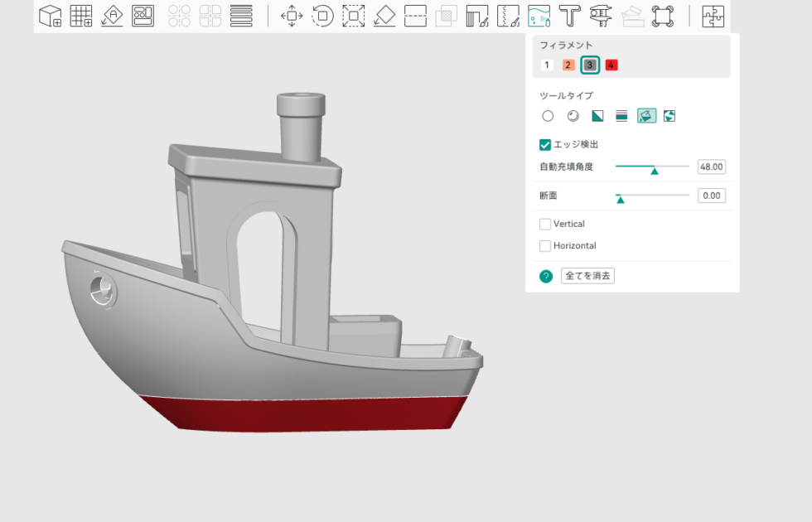The width and height of the screenshot is (812, 522).
Task: Click the greyed icon left of Assembly view
Action: 632,16
